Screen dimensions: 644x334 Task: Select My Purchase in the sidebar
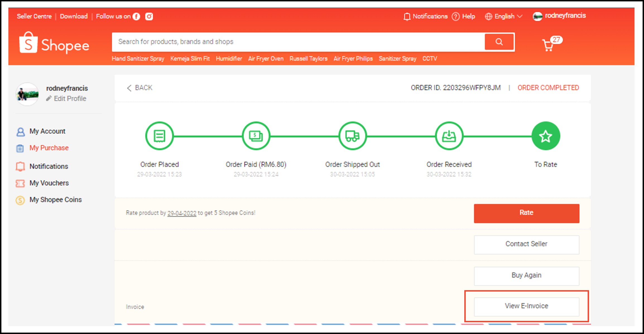tap(49, 148)
